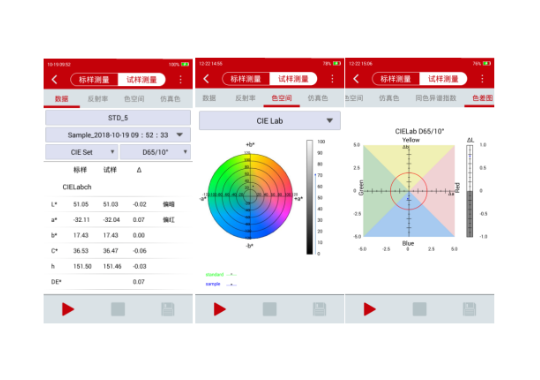
Task: Open the three-dot menu in the left screen
Action: click(x=180, y=80)
